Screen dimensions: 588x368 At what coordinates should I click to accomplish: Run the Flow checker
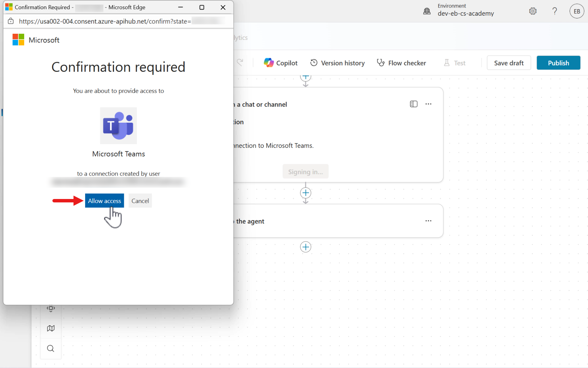point(401,63)
